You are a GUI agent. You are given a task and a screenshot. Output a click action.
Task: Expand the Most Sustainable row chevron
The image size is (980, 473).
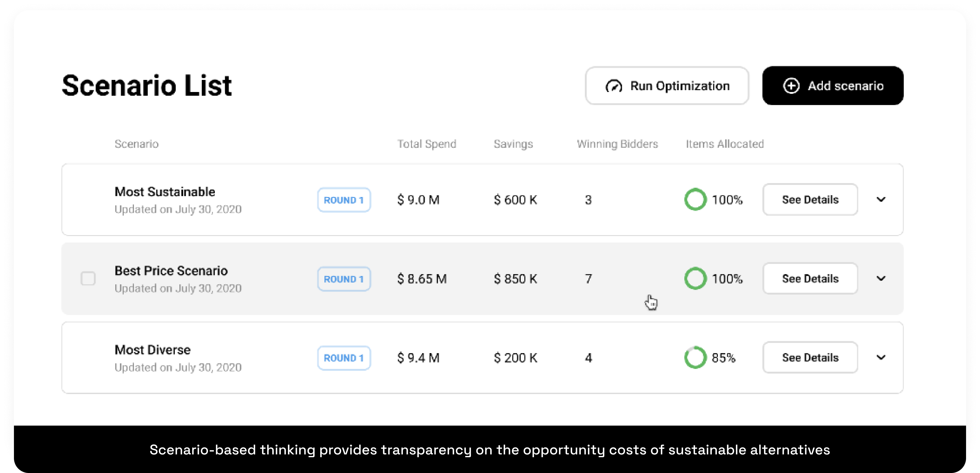tap(881, 199)
